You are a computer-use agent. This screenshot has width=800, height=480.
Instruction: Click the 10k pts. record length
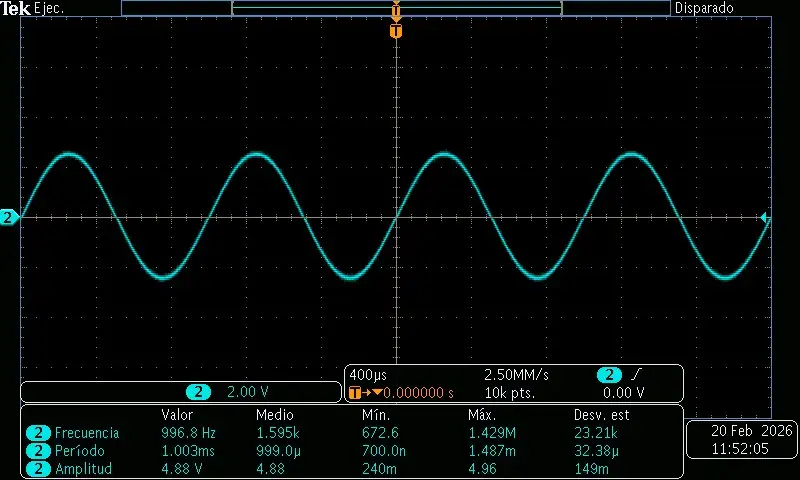510,393
